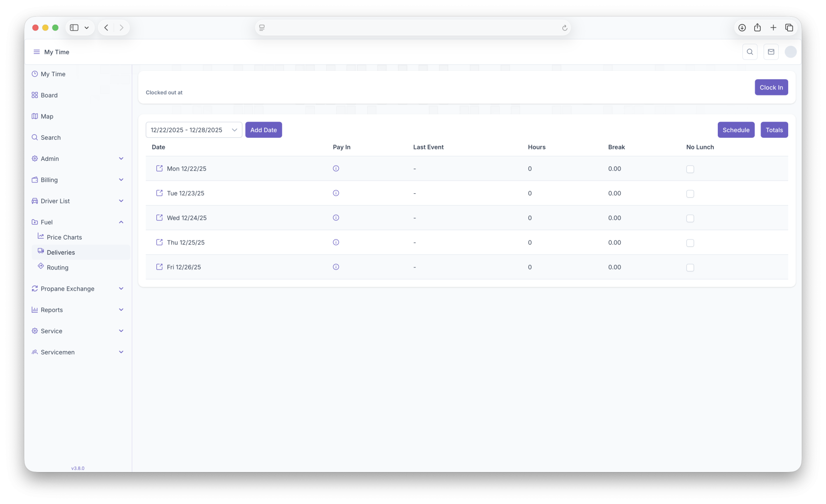826x504 pixels.
Task: Click the browser address bar
Action: point(412,28)
